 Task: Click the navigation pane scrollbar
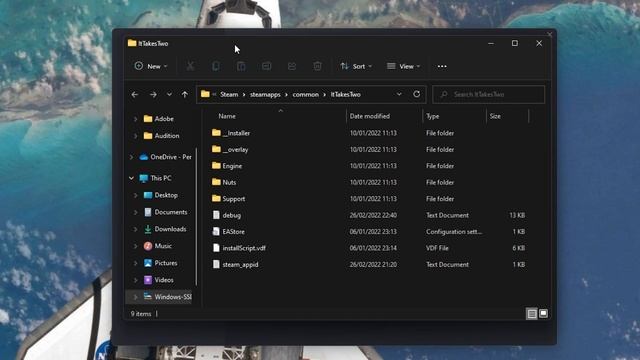[196, 217]
